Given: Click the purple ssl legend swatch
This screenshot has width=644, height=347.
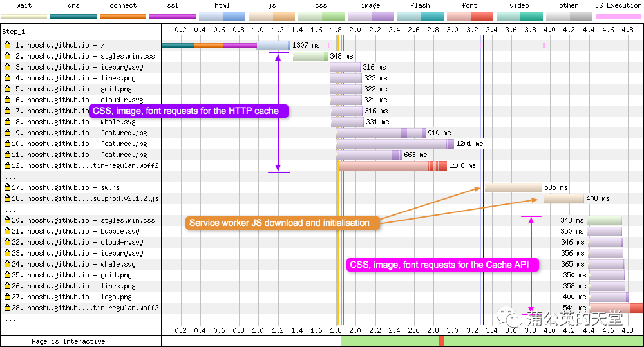Looking at the screenshot, I should [173, 17].
